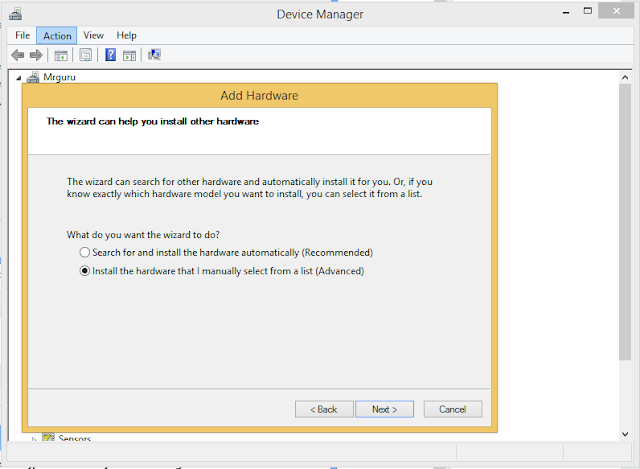Click the Back arrow toolbar icon

pyautogui.click(x=18, y=55)
